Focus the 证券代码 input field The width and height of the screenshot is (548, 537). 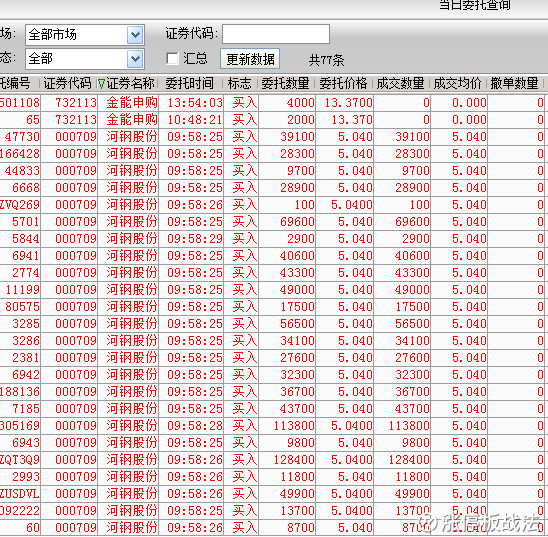(x=276, y=34)
